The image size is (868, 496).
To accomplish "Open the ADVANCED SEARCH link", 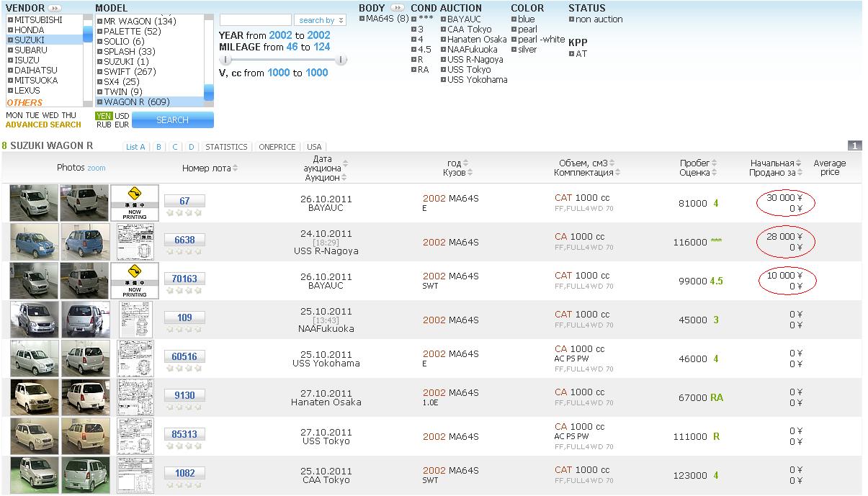I will pos(43,125).
